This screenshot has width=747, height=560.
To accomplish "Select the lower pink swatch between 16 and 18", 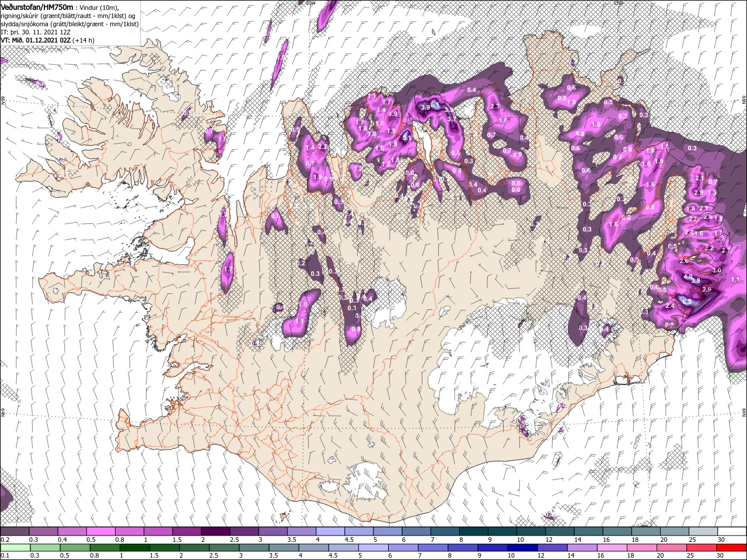I will pyautogui.click(x=611, y=548).
